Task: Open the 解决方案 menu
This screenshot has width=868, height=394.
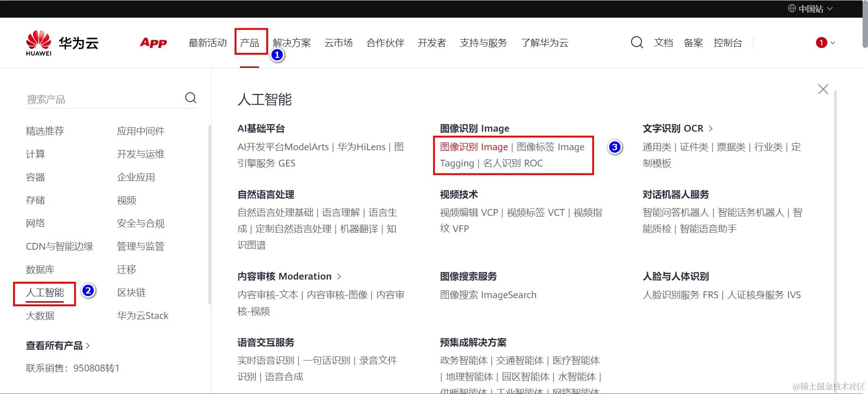Action: [292, 43]
